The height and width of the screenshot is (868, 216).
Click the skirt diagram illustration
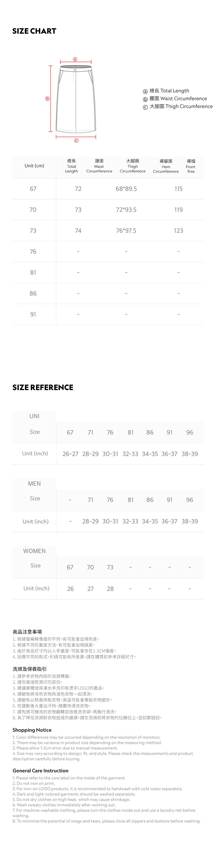pos(76,99)
